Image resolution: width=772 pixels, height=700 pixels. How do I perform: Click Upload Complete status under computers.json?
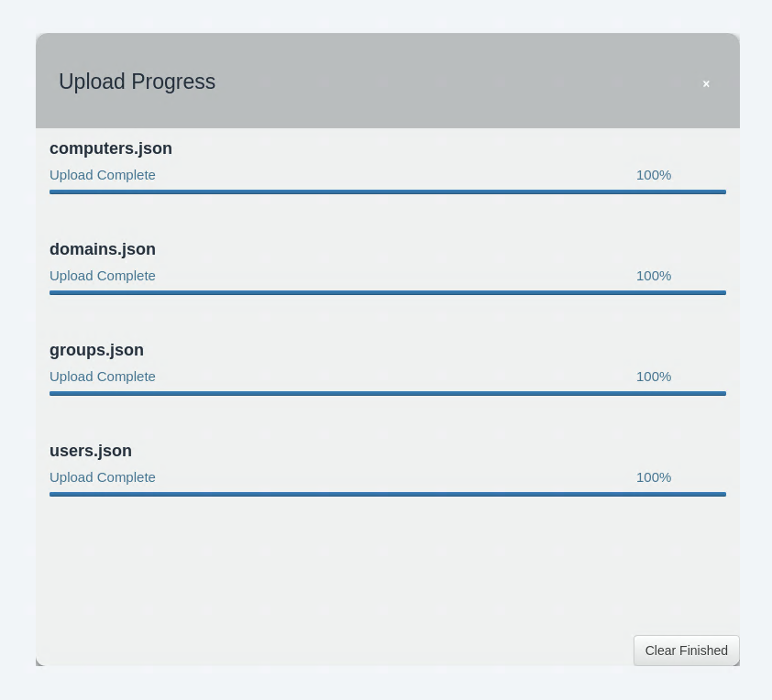point(103,175)
